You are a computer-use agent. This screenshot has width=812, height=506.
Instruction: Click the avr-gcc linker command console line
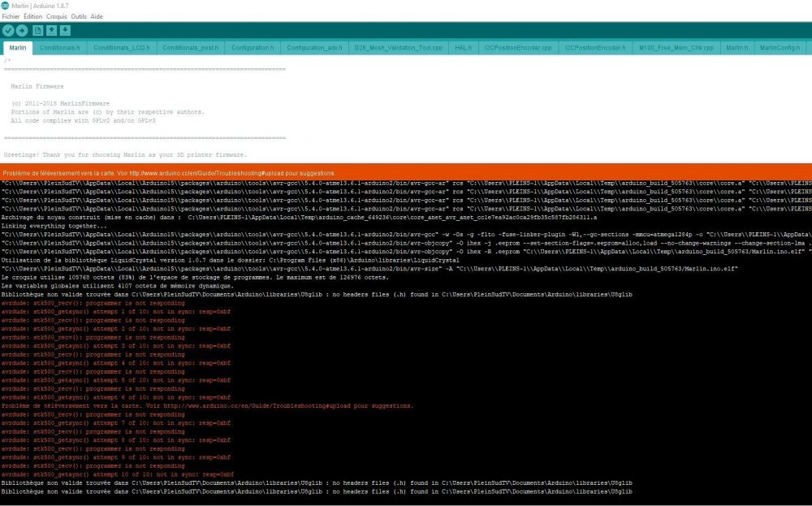coord(406,235)
